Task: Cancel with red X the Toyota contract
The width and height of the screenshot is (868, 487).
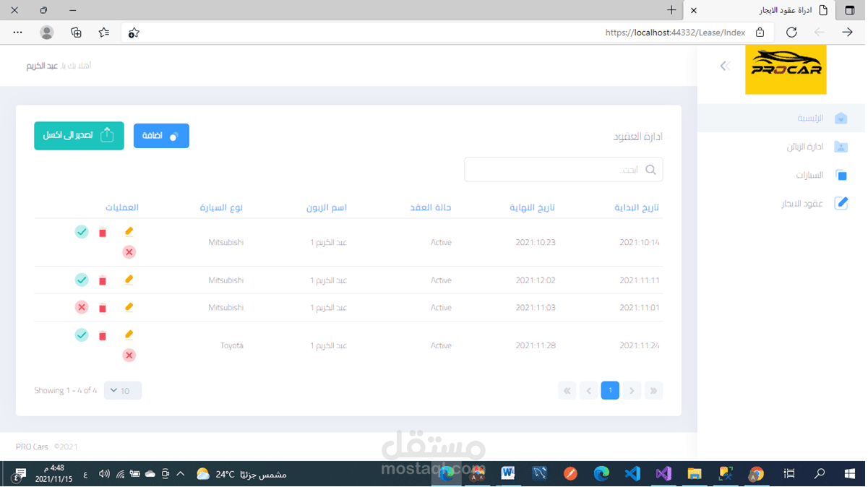Action: (129, 355)
